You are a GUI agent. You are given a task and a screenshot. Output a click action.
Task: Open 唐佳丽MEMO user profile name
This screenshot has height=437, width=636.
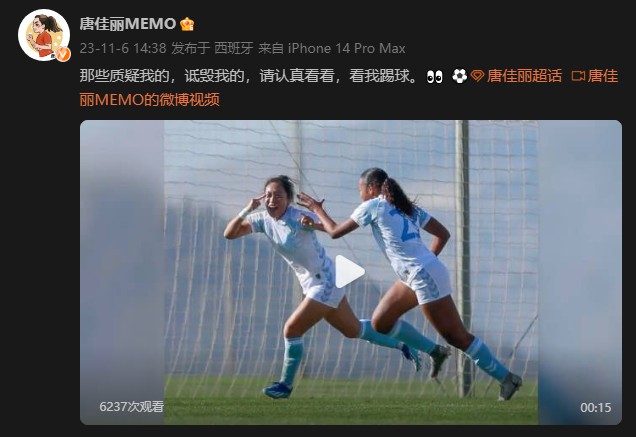(127, 24)
